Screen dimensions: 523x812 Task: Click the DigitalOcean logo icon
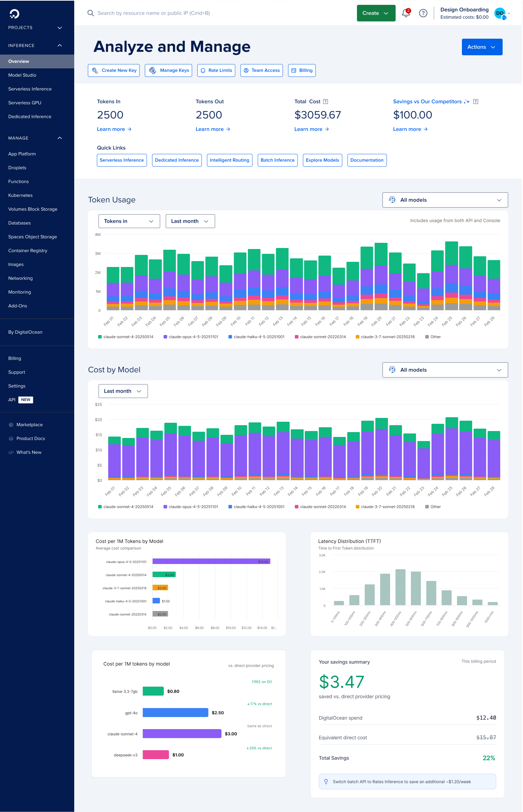tap(14, 14)
